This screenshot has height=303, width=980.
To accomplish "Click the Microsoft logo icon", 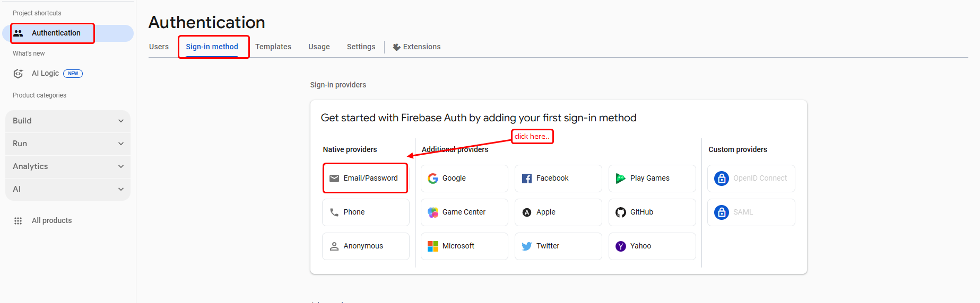I will 433,246.
